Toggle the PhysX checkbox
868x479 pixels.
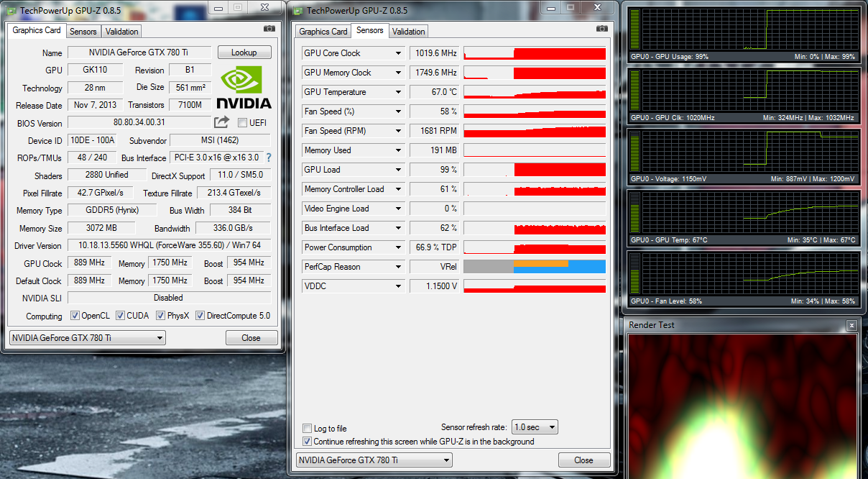[160, 316]
